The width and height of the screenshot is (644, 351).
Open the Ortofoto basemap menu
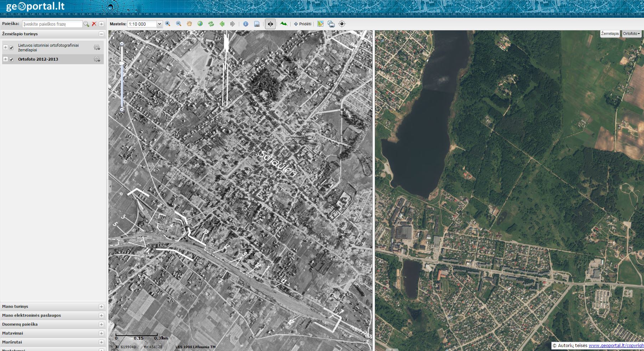pyautogui.click(x=631, y=34)
